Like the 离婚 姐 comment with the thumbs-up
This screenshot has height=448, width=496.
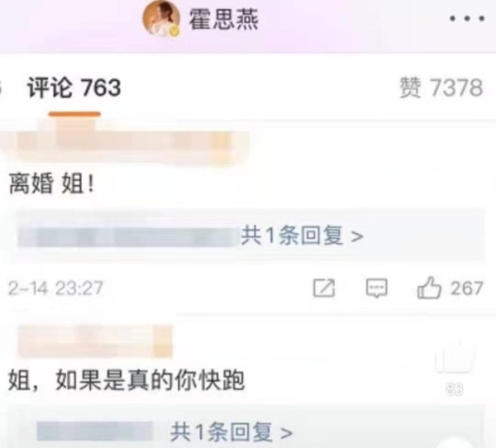click(x=429, y=288)
